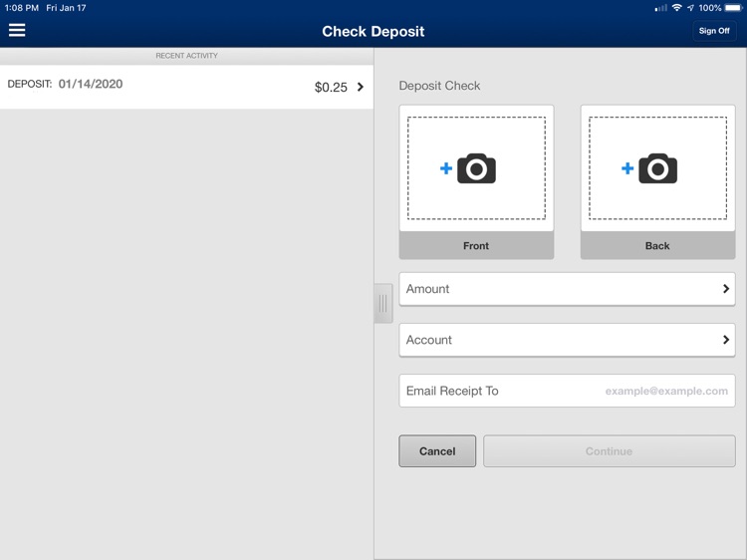Open the hamburger navigation menu

tap(17, 30)
